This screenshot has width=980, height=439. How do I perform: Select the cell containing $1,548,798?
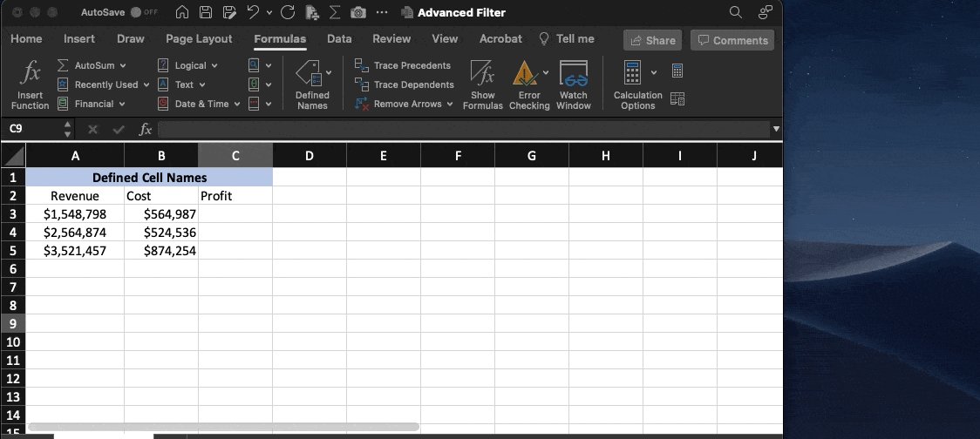coord(75,214)
